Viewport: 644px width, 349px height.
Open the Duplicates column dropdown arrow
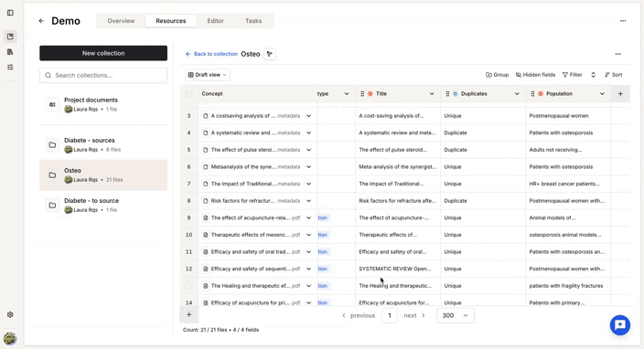[517, 94]
